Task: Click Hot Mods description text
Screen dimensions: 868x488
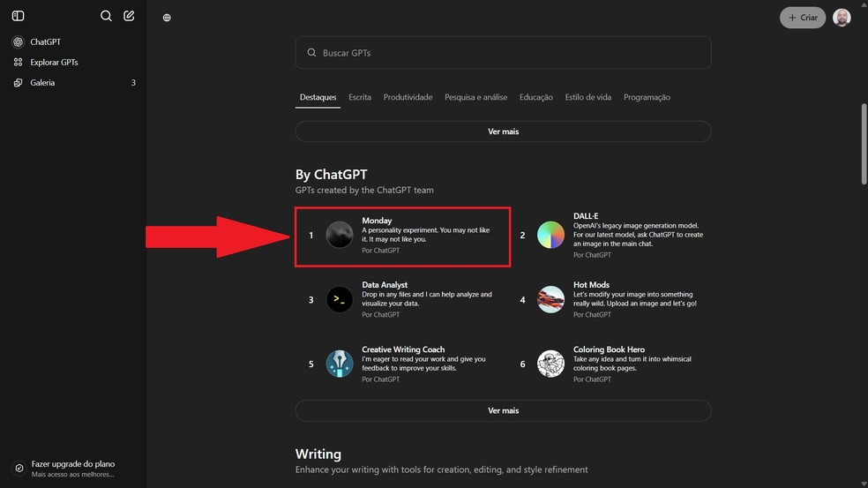Action: pos(635,299)
